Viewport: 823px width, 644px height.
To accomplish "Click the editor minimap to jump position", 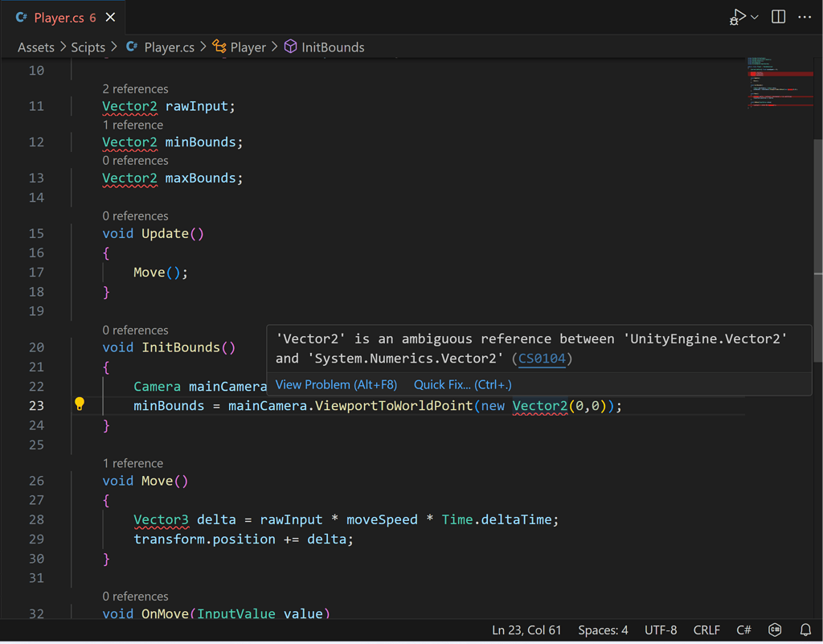I will pyautogui.click(x=780, y=88).
